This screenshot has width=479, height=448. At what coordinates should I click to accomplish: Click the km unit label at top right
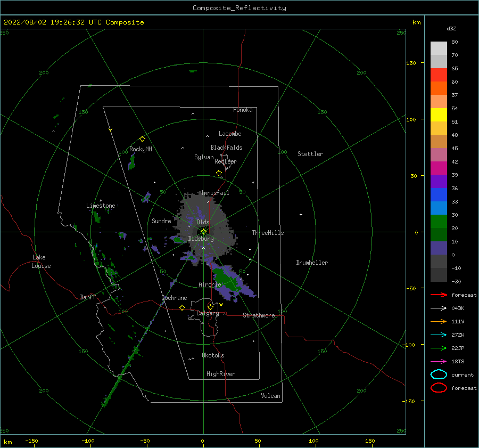coord(416,22)
